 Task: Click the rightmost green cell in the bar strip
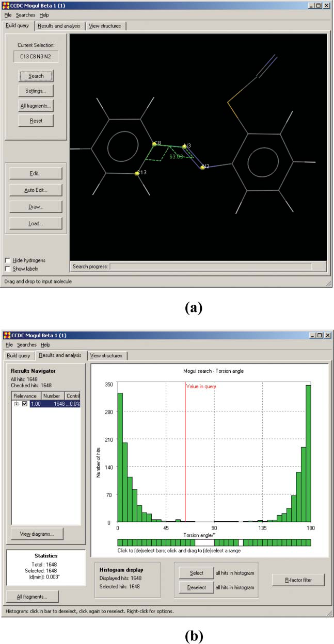point(309,542)
